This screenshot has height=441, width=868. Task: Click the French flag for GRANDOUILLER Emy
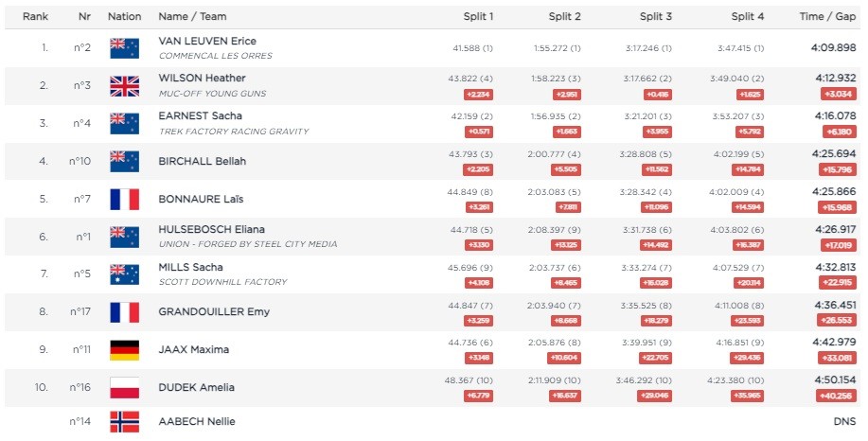coord(125,312)
